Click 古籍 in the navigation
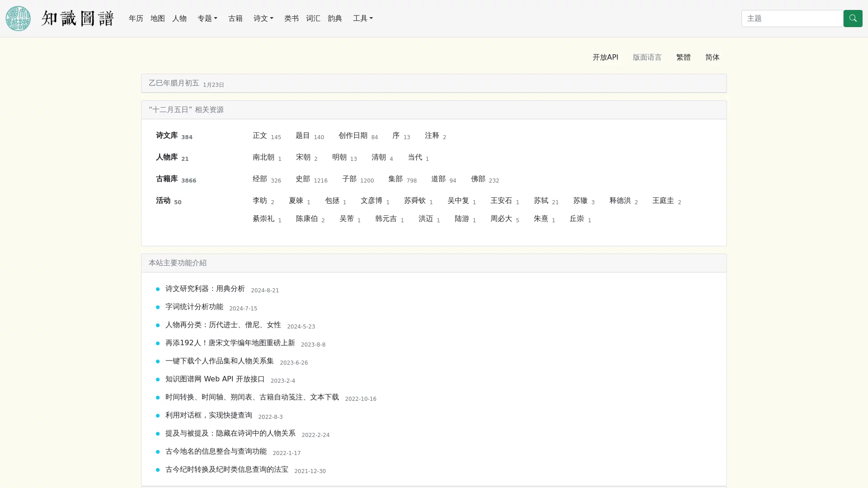This screenshot has height=488, width=868. [235, 18]
